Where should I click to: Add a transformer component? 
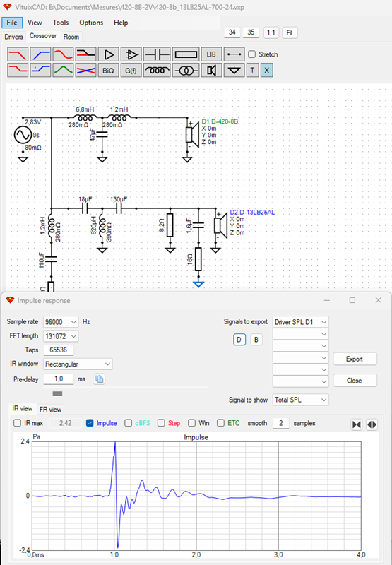point(186,70)
